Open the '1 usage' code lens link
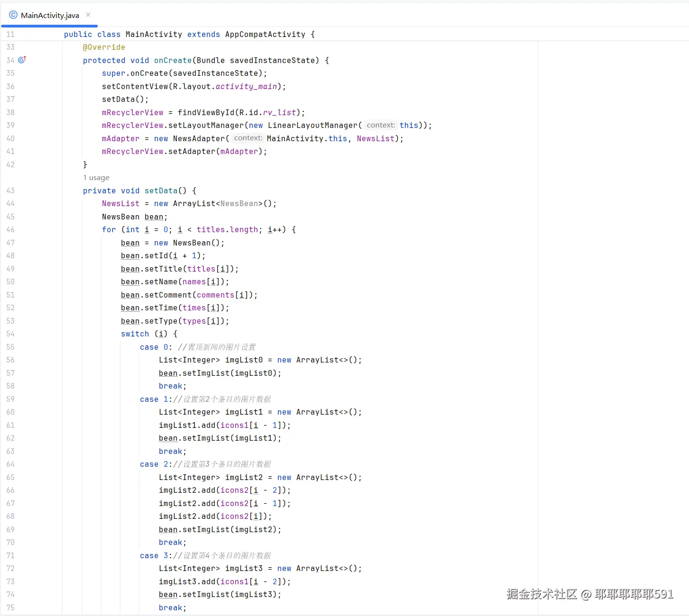689x616 pixels. pos(96,178)
